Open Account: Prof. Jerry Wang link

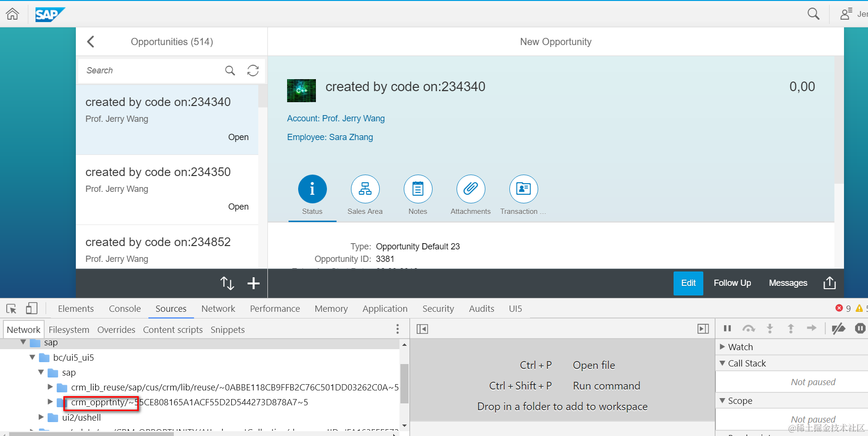pos(336,118)
